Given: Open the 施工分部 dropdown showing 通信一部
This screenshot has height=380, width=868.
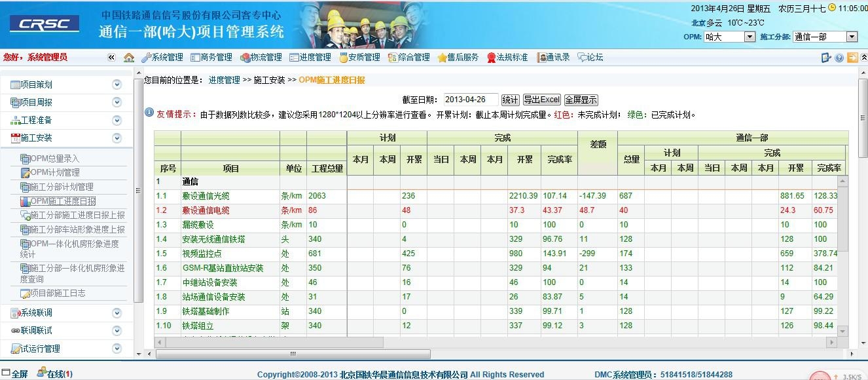Looking at the screenshot, I should (x=852, y=37).
